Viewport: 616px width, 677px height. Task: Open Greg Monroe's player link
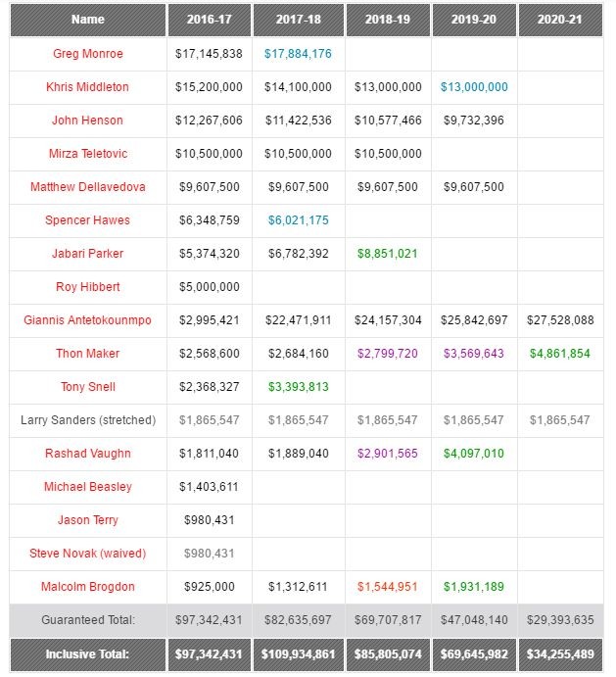88,54
